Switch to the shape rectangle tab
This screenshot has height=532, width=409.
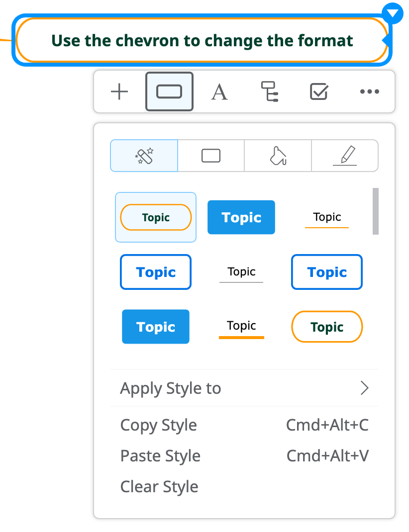211,156
